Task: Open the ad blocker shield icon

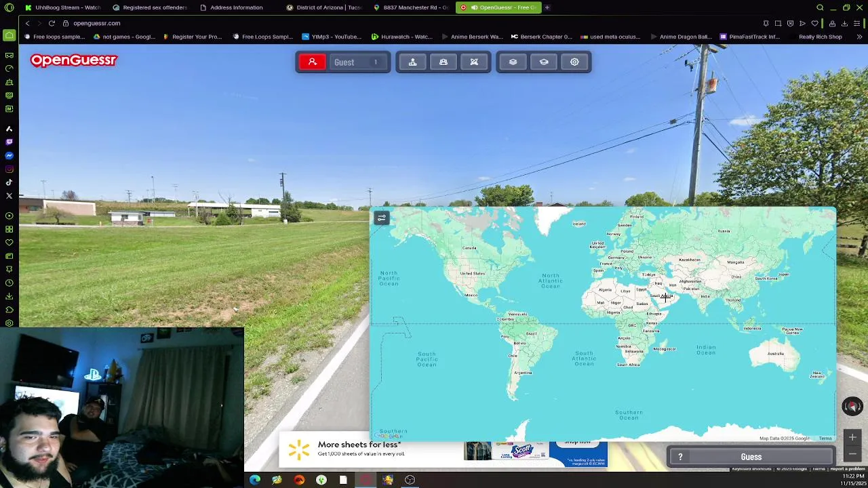Action: pos(790,23)
